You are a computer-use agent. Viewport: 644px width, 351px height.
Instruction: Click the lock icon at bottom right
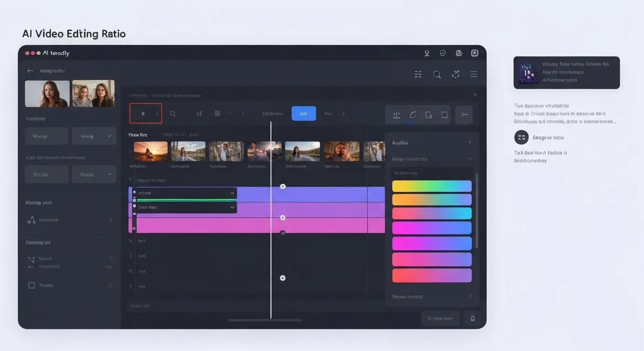pyautogui.click(x=472, y=319)
